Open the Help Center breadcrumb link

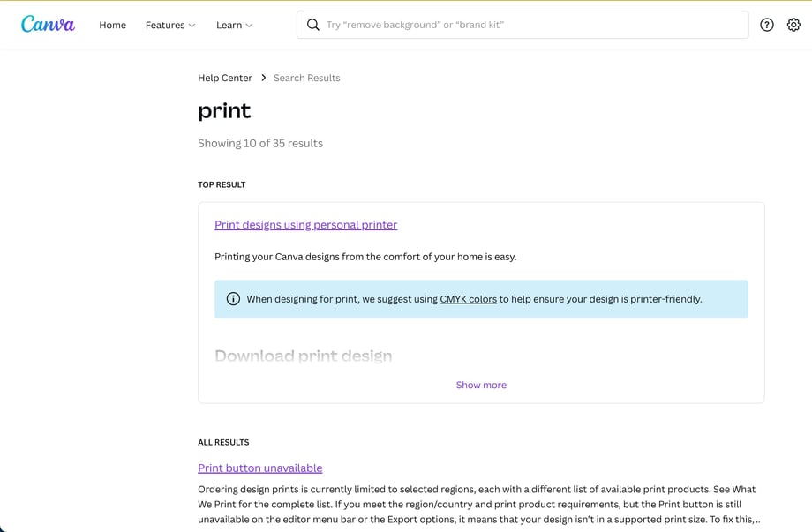pos(225,78)
